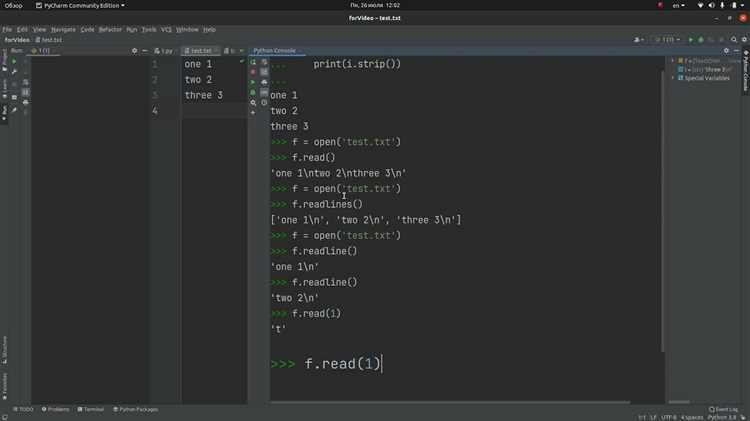The height and width of the screenshot is (421, 750).
Task: Hide the Python Console panel
Action: [737, 50]
